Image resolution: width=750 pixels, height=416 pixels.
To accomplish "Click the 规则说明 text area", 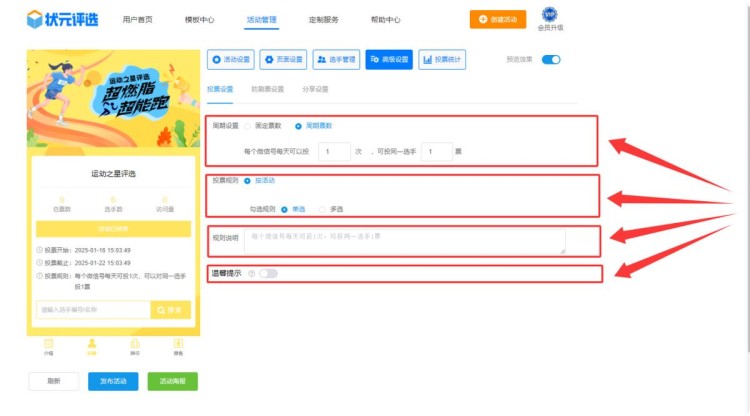I will coord(405,241).
